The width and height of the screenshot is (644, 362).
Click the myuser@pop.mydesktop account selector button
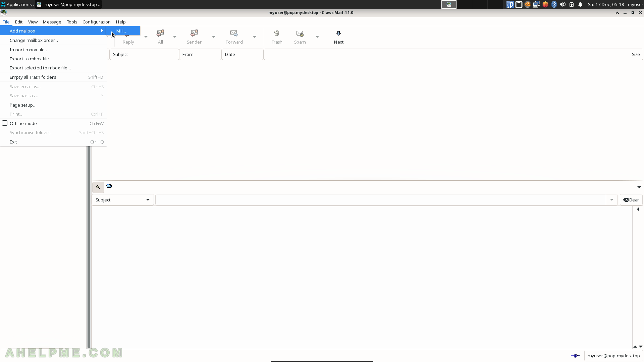(x=613, y=356)
